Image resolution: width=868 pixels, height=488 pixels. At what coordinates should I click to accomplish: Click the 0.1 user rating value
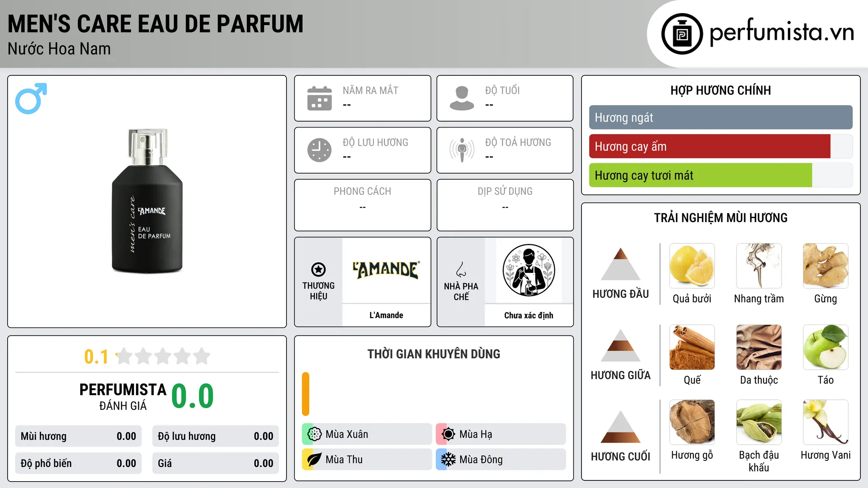pyautogui.click(x=96, y=357)
